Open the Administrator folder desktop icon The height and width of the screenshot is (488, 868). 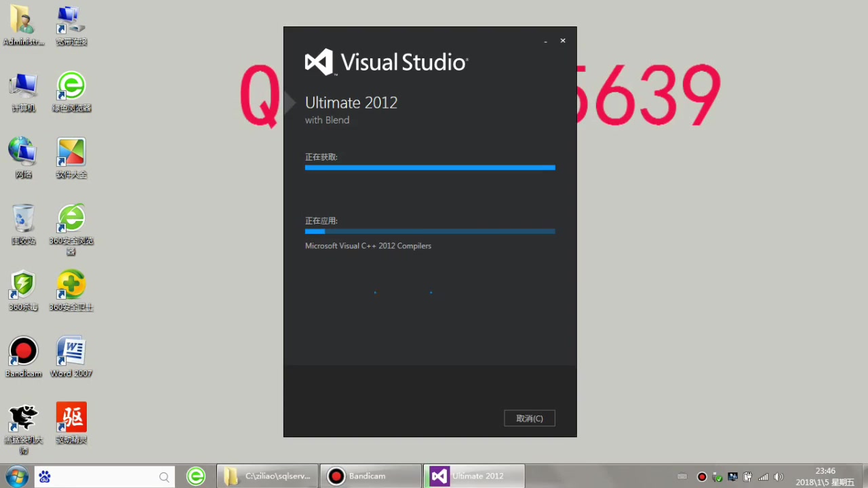[x=24, y=26]
